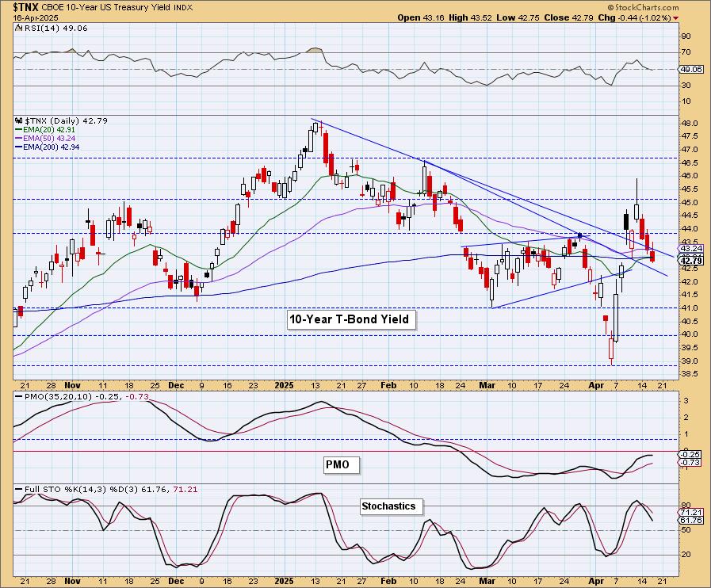Viewport: 711px width, 588px height.
Task: Click the CBOE 10-Year US Treasury Yield name
Action: point(106,8)
